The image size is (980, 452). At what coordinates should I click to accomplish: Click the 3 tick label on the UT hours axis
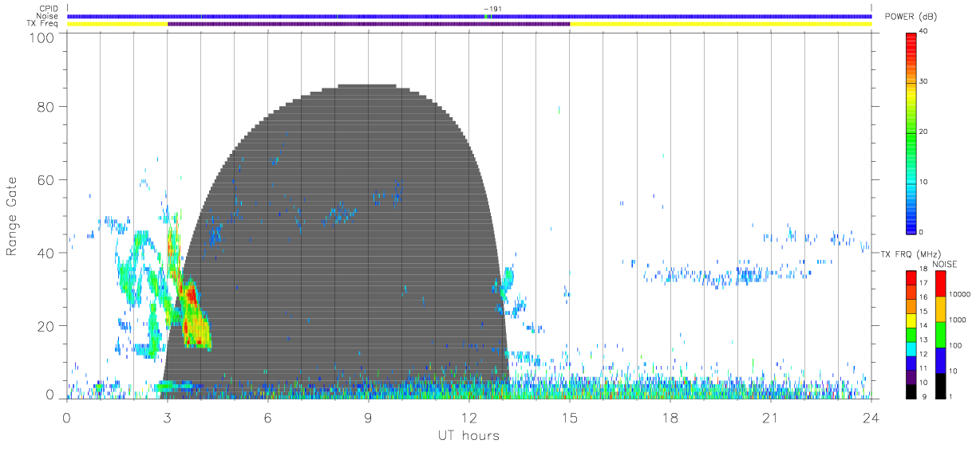click(168, 417)
